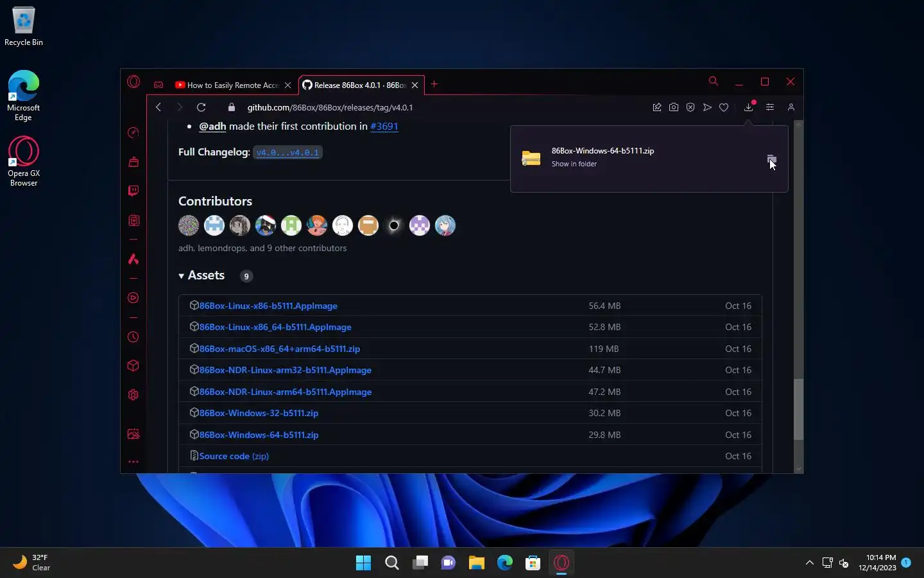Click the share page toolbar icon
Screen dimensions: 924x578
tap(657, 107)
